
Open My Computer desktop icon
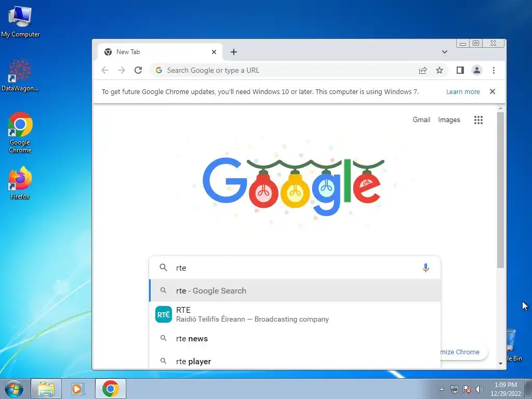pyautogui.click(x=20, y=21)
